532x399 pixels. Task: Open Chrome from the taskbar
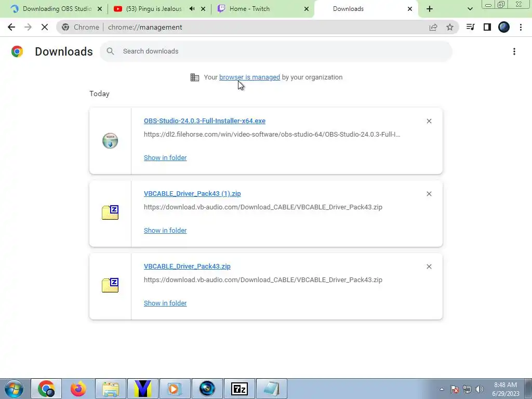click(x=46, y=389)
